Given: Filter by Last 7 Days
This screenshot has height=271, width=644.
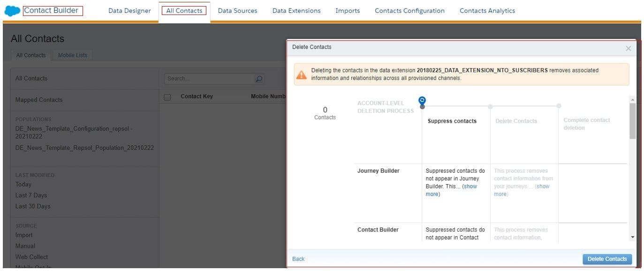Looking at the screenshot, I should pyautogui.click(x=31, y=195).
